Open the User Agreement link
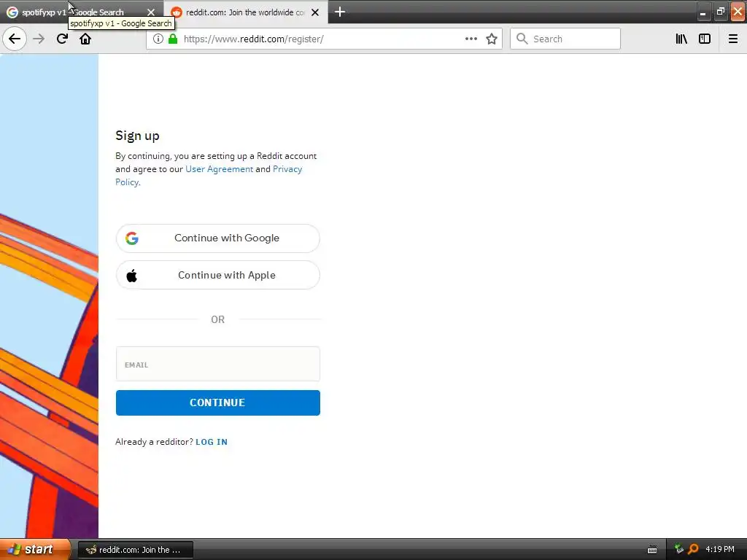This screenshot has width=747, height=560. point(219,169)
